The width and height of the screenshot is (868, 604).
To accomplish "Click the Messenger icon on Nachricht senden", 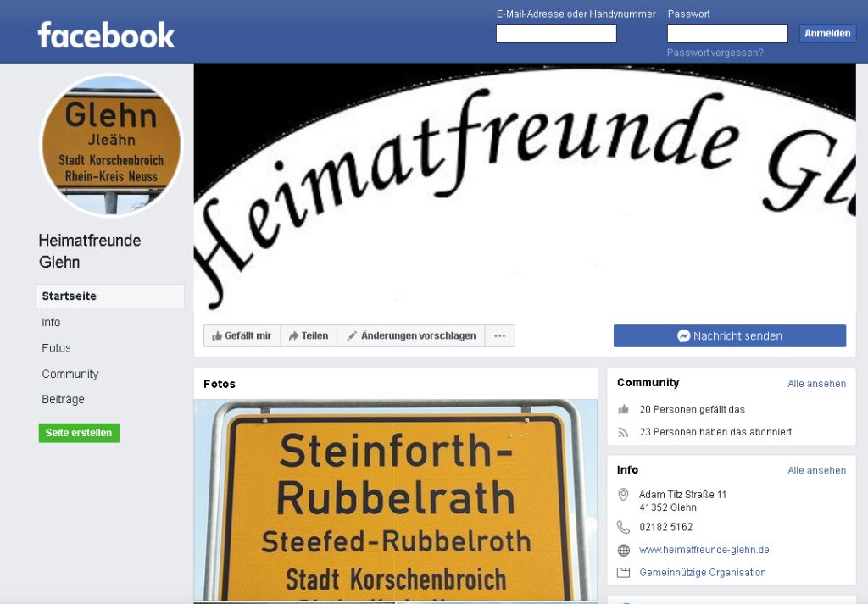I will point(684,335).
